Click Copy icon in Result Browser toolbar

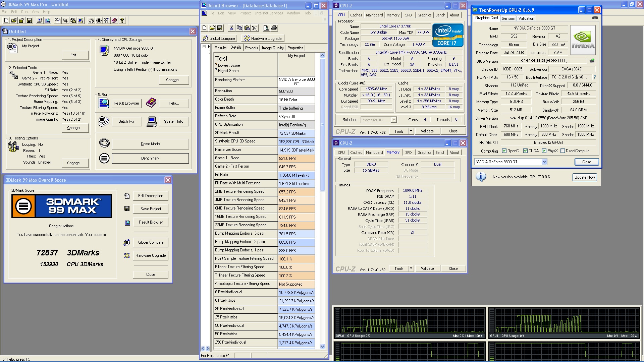pos(239,28)
